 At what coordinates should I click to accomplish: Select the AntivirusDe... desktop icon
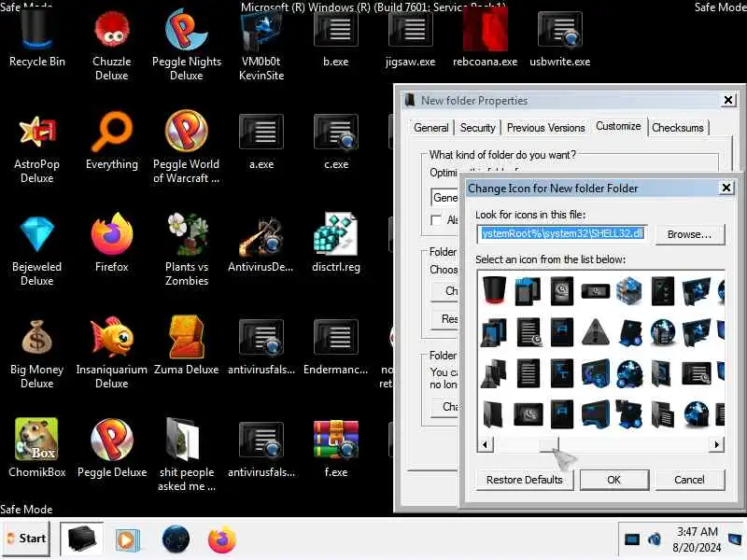click(x=261, y=244)
